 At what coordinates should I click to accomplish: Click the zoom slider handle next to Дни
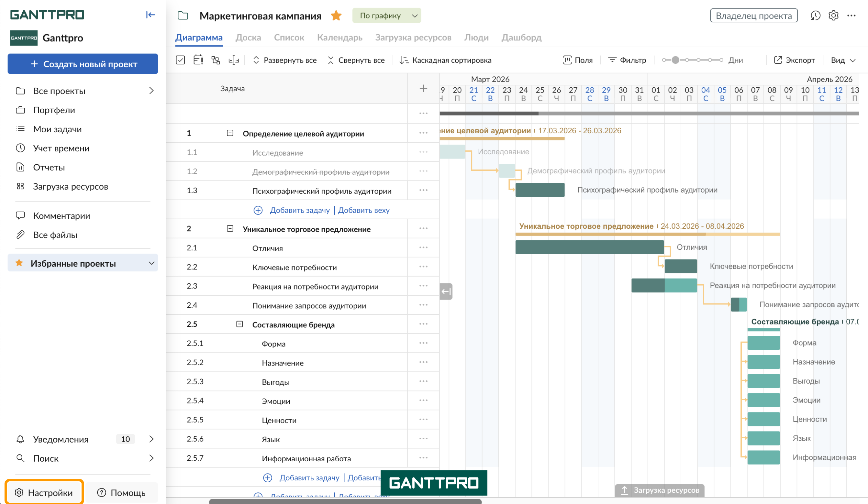[x=675, y=60]
